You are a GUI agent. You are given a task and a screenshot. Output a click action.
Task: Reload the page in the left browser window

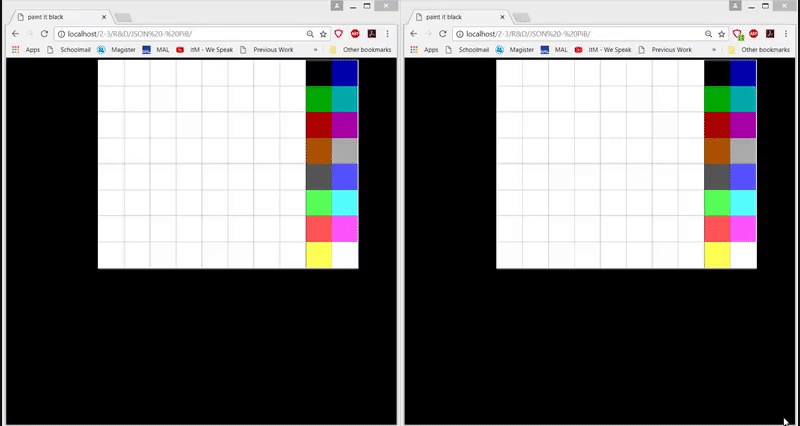click(x=44, y=34)
